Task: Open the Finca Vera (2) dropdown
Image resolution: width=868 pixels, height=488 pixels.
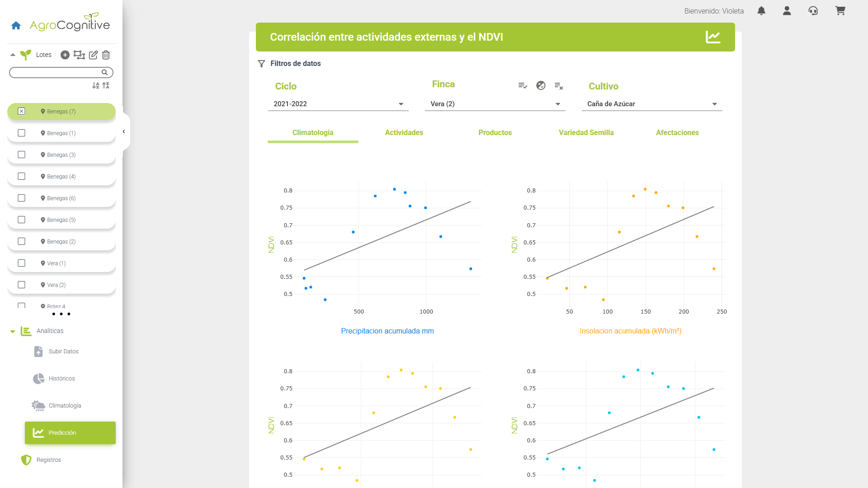Action: coord(495,104)
